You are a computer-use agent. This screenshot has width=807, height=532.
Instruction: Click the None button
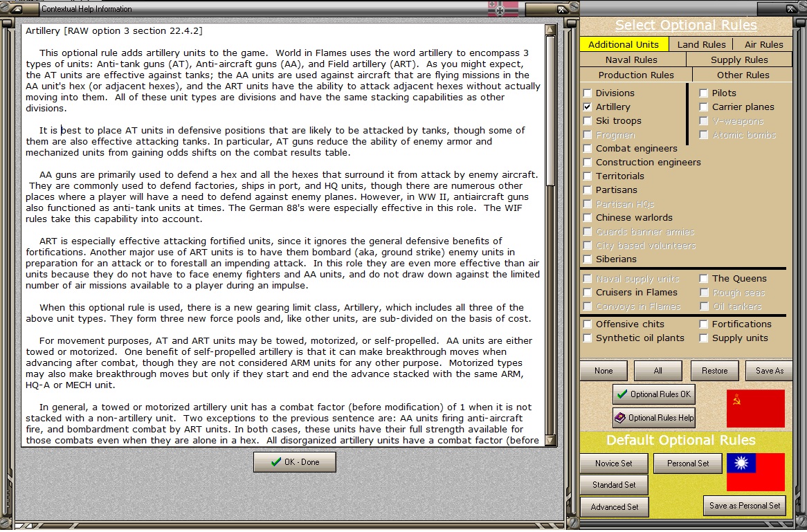point(604,371)
